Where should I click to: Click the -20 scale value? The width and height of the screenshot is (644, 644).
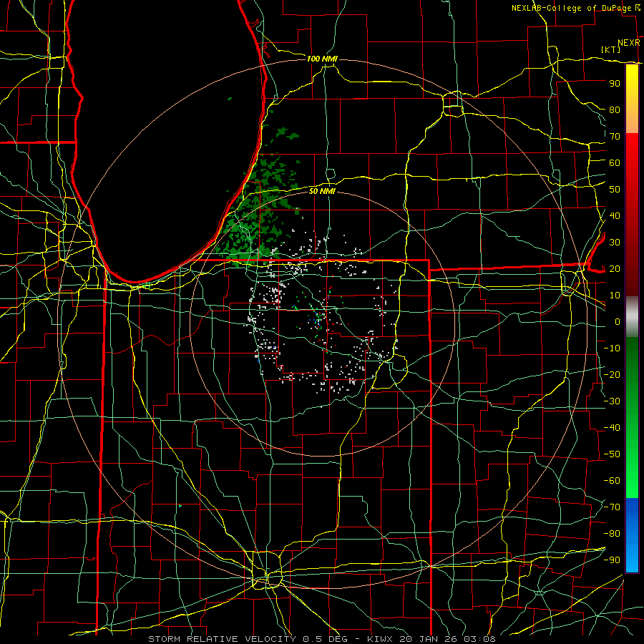612,374
